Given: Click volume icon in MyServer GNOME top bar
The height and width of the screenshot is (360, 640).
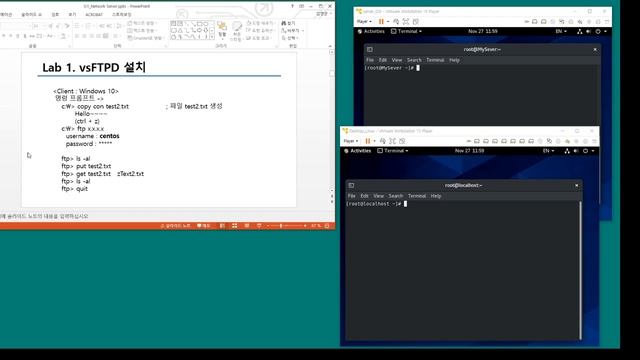Looking at the screenshot, I should (x=588, y=31).
